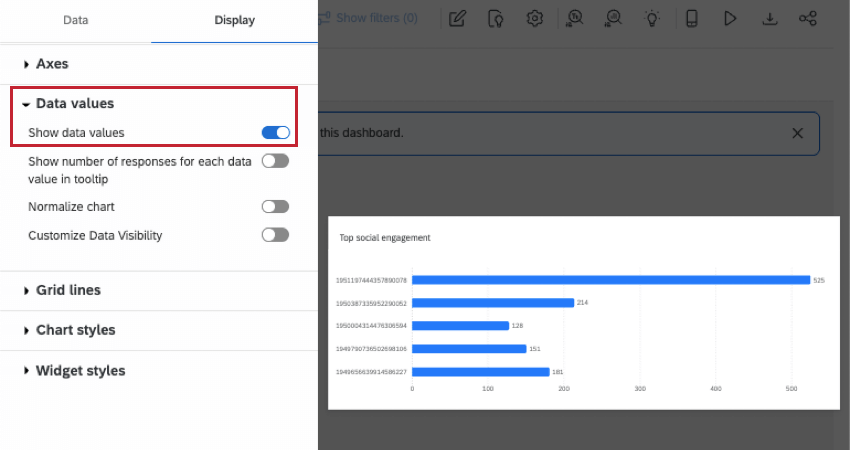The height and width of the screenshot is (450, 850).
Task: Enable Normalize chart toggle
Action: [x=275, y=207]
